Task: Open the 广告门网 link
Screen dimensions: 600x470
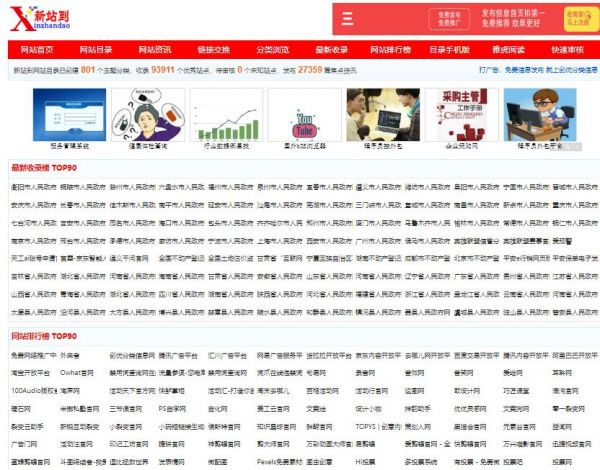Action: pyautogui.click(x=24, y=444)
